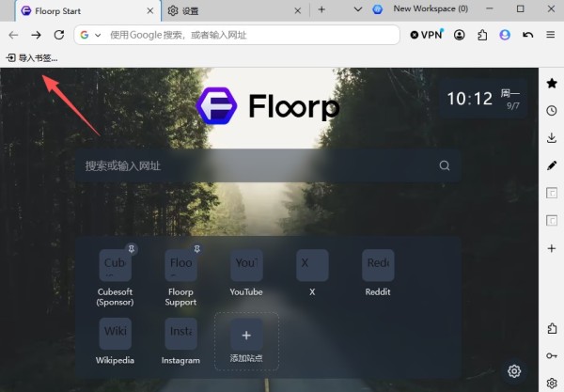The width and height of the screenshot is (564, 392).
Task: Open sidebar settings gear at bottom
Action: click(552, 384)
